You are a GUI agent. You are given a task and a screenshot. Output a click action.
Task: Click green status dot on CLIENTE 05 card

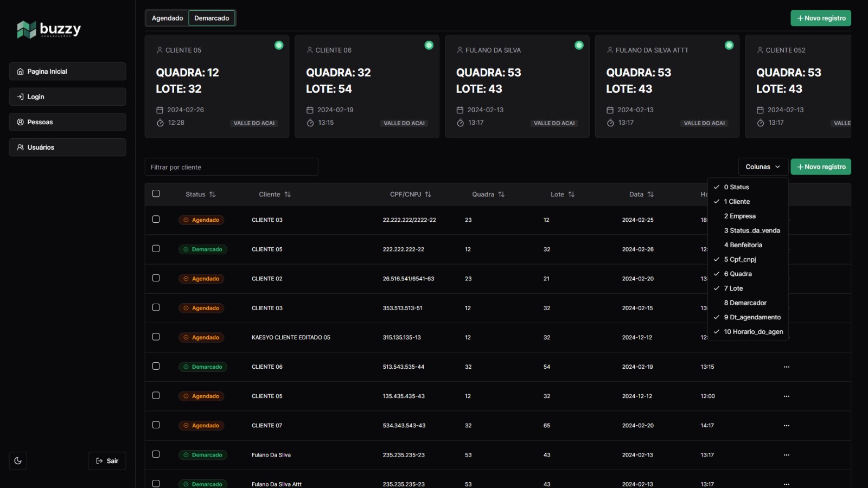(x=279, y=46)
